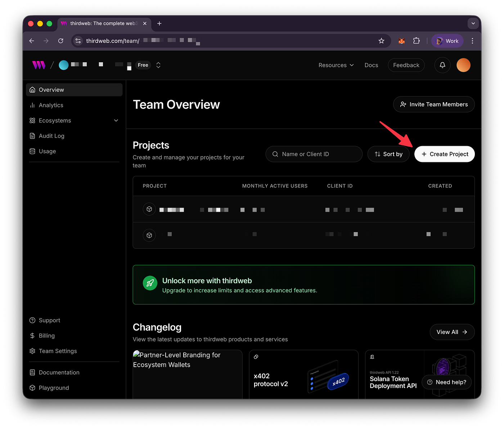The image size is (504, 429).
Task: Click the CREATED column header
Action: click(x=440, y=186)
